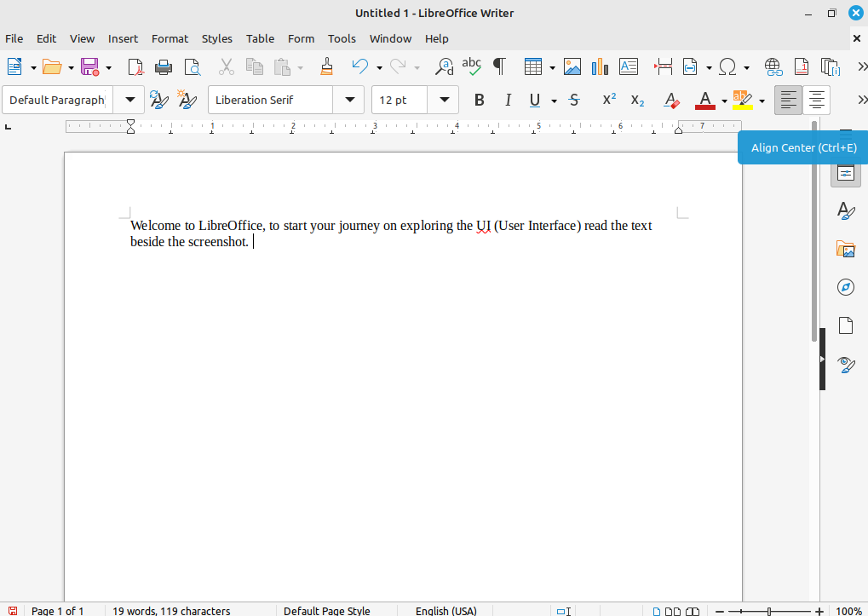Expand the font name dropdown arrow
868x616 pixels.
[x=350, y=101]
